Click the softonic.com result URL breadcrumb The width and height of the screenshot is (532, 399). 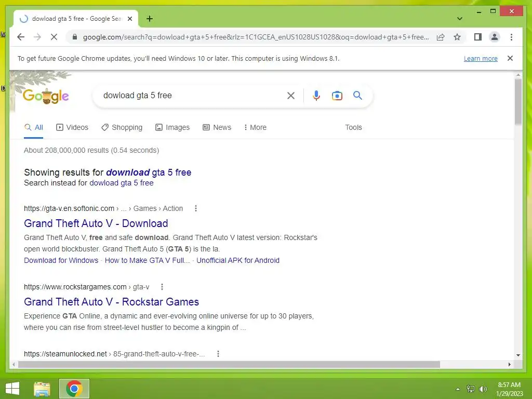103,208
